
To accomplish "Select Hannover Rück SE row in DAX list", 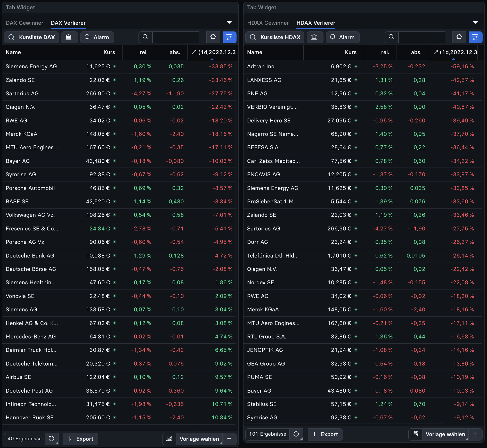I will [119, 418].
